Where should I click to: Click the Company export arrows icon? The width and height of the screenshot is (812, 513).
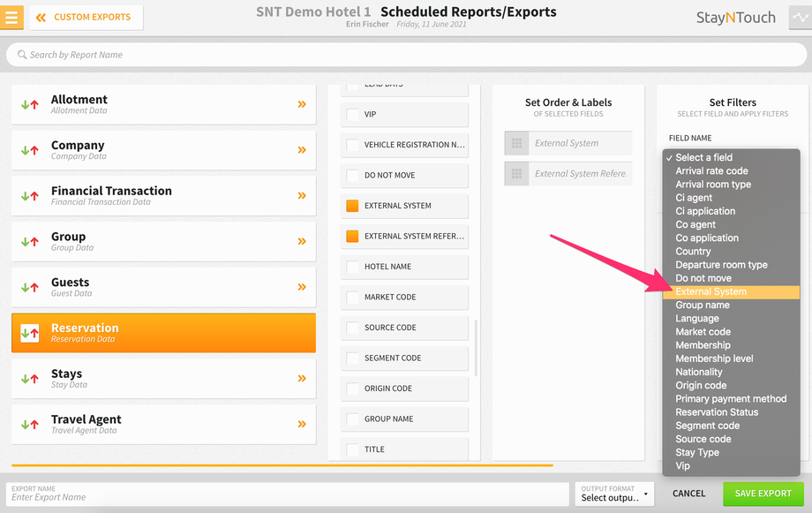(x=30, y=150)
